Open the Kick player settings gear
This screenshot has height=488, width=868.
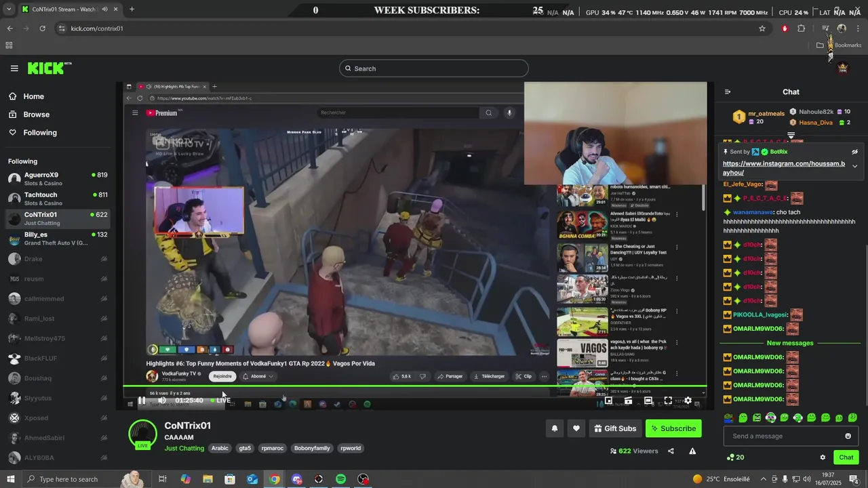pos(688,401)
